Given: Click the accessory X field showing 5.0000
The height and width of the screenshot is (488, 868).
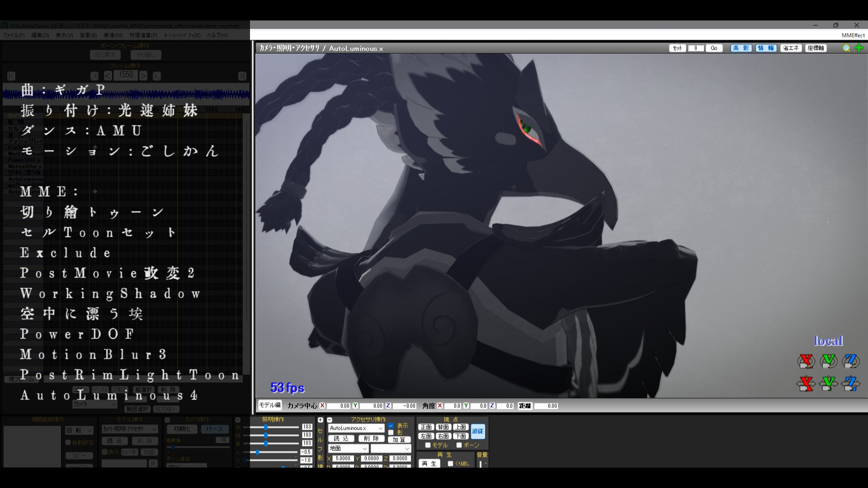Looking at the screenshot, I should [343, 458].
